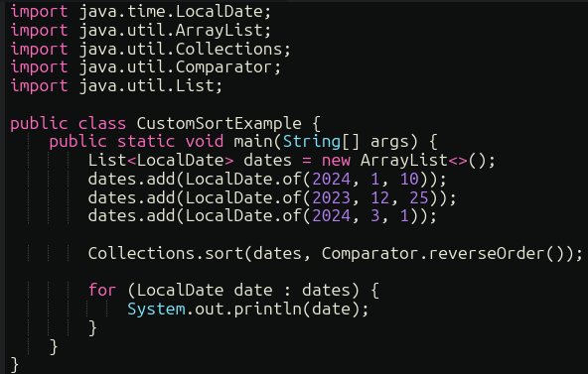Click the args parameter name
Viewport: 588px width, 374px height.
[389, 142]
